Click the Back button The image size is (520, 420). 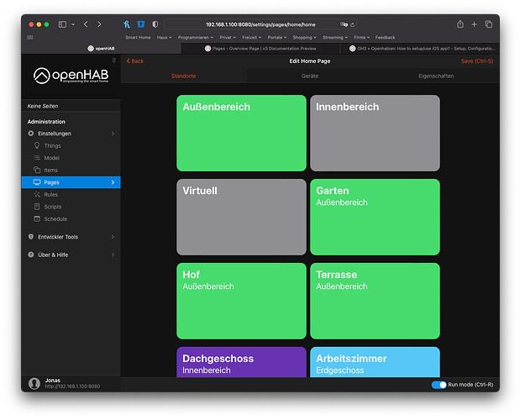click(135, 61)
